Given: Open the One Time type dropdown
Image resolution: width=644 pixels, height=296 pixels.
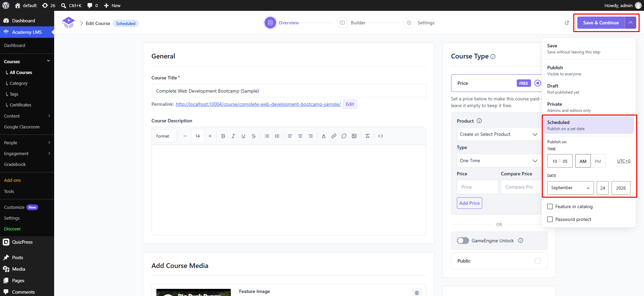Looking at the screenshot, I should (498, 161).
